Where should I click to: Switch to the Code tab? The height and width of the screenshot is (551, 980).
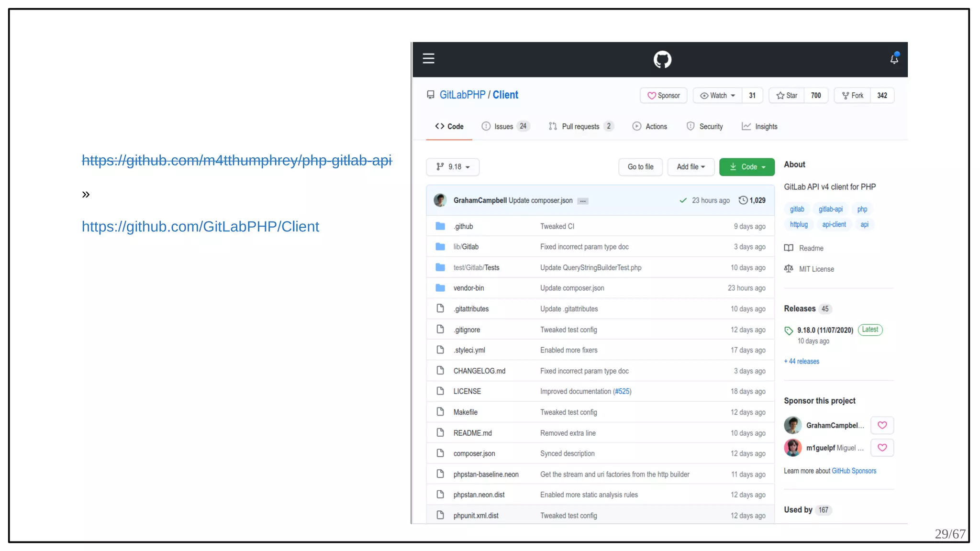coord(449,126)
